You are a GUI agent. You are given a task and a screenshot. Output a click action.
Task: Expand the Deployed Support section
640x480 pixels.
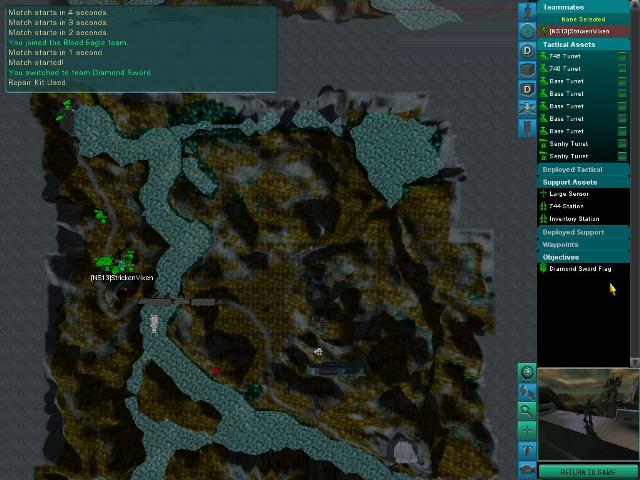tap(583, 232)
